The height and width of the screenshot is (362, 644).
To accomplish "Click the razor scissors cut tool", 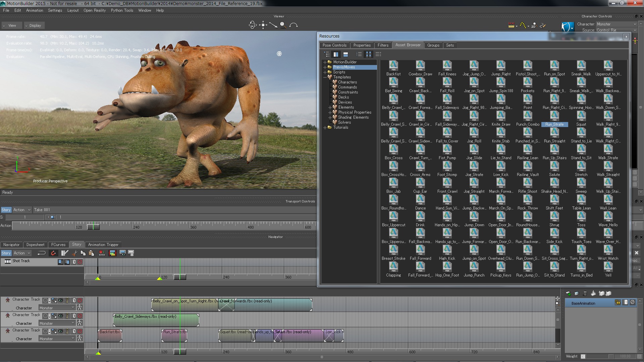I will click(75, 253).
